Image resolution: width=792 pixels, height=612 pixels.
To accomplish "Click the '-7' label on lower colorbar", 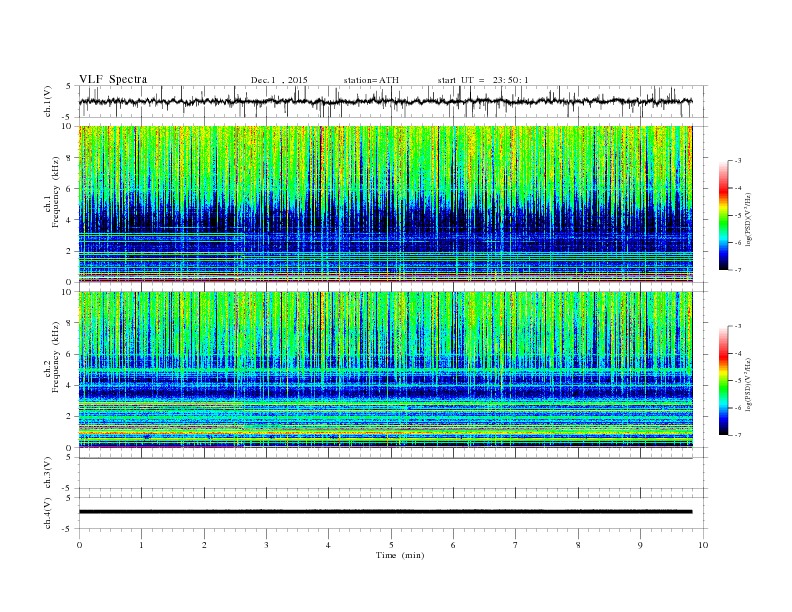I will pyautogui.click(x=738, y=435).
